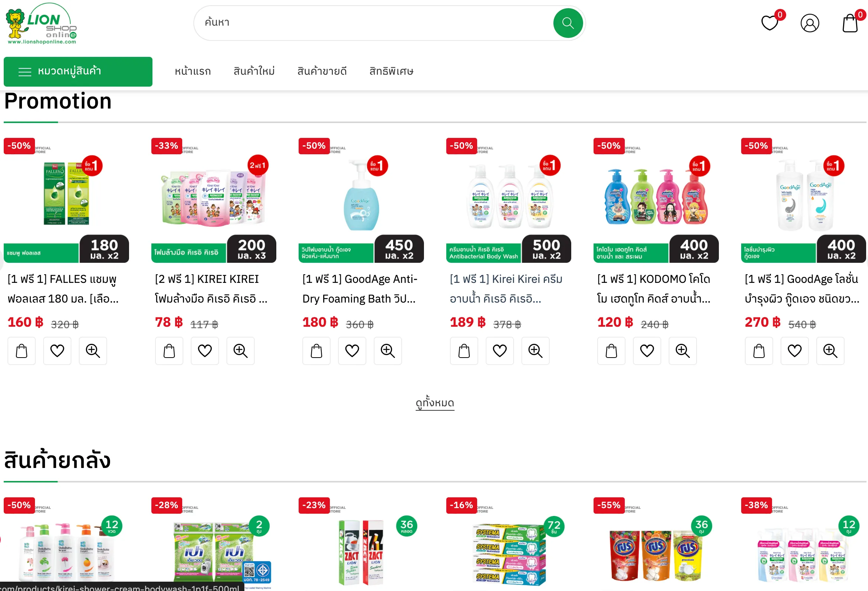Viewport: 868px width, 591px height.
Task: Add the Kirei Kirei shower cream to cart
Action: pyautogui.click(x=464, y=351)
